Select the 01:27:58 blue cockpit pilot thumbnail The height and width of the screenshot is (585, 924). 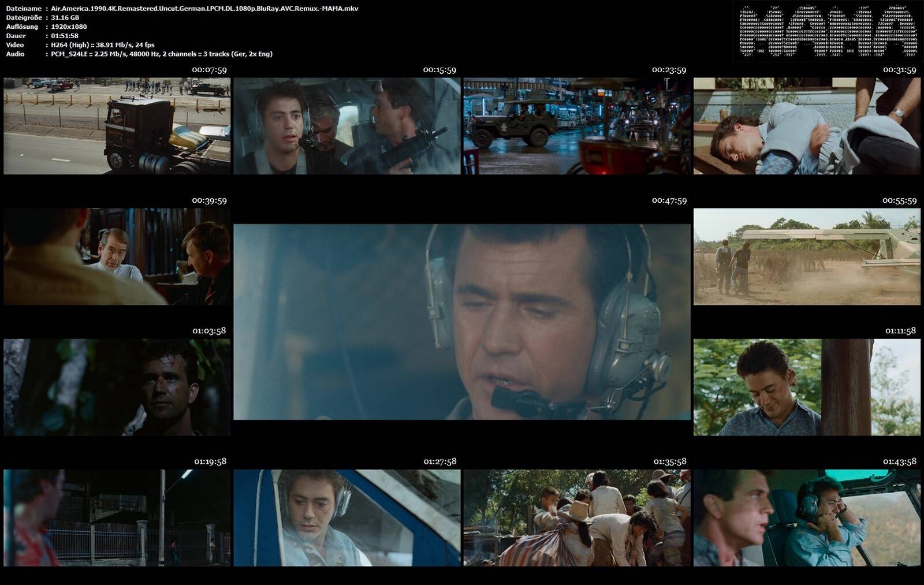[x=347, y=517]
